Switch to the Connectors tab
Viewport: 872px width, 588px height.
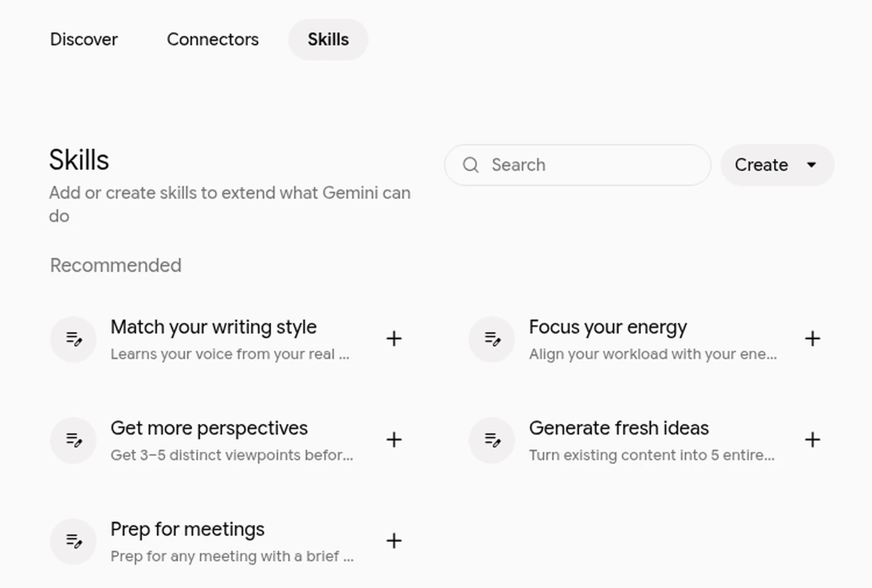(213, 39)
